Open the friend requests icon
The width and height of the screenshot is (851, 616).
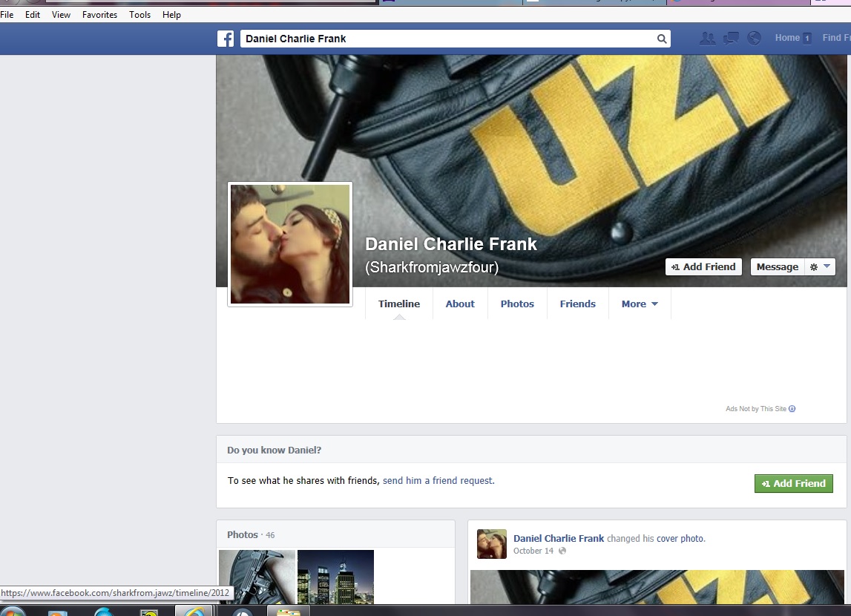[x=707, y=38]
